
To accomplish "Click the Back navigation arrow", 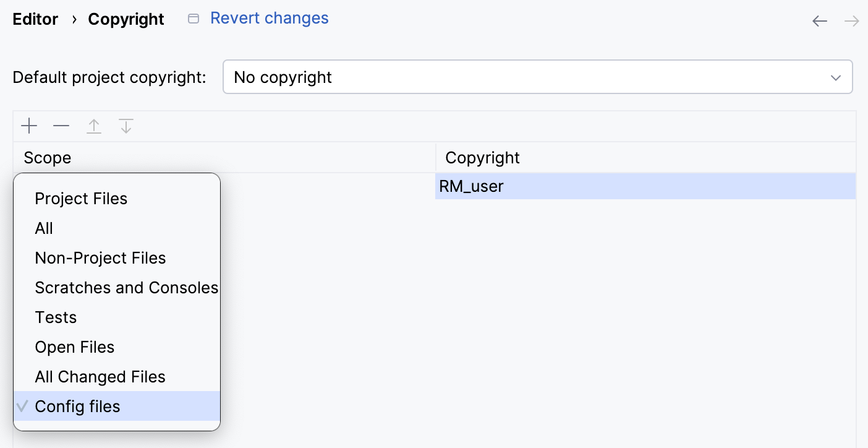I will click(820, 21).
